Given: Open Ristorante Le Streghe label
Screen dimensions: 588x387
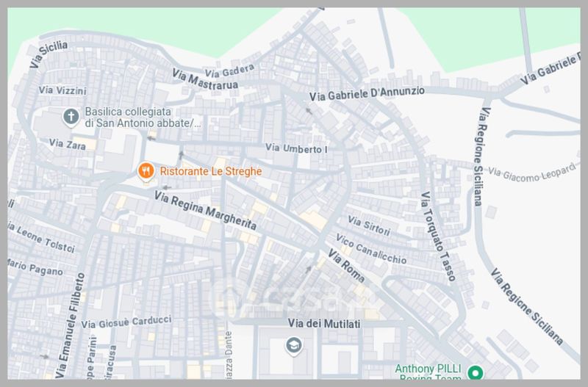Looking at the screenshot, I should pos(211,171).
